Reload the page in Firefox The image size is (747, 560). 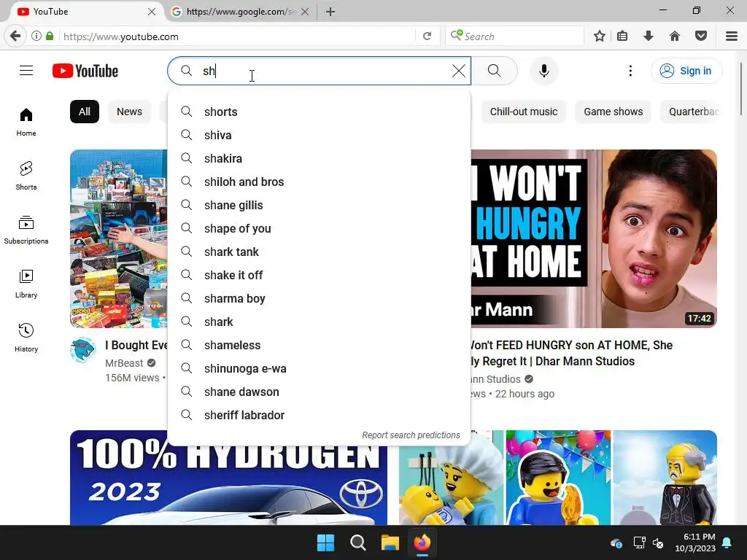427,36
